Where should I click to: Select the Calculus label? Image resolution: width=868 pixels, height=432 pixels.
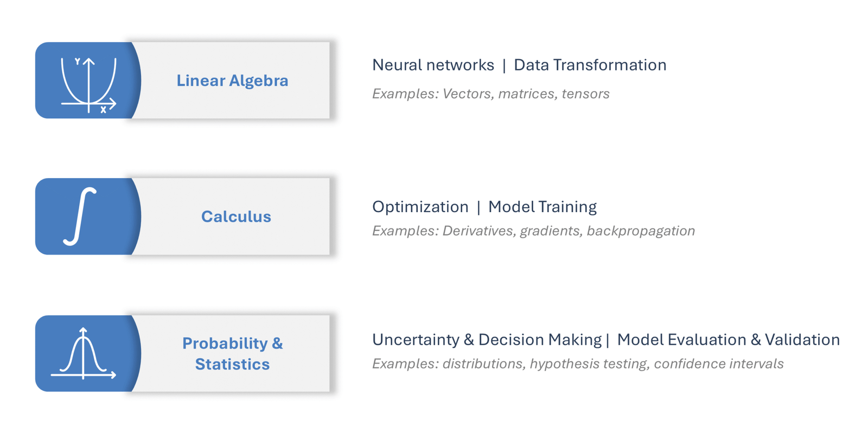236,217
